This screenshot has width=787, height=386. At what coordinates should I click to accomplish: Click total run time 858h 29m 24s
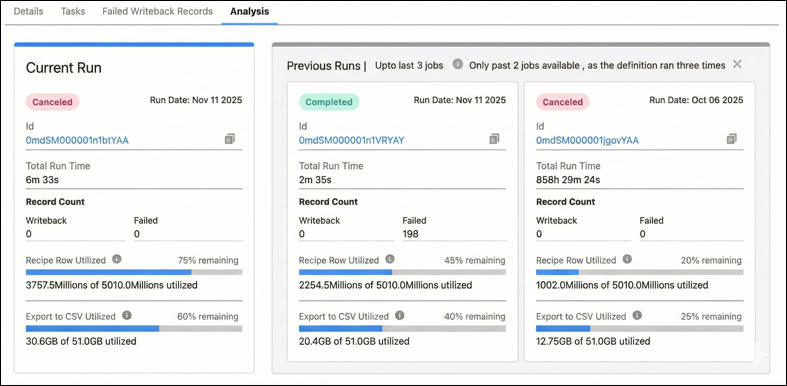point(568,180)
